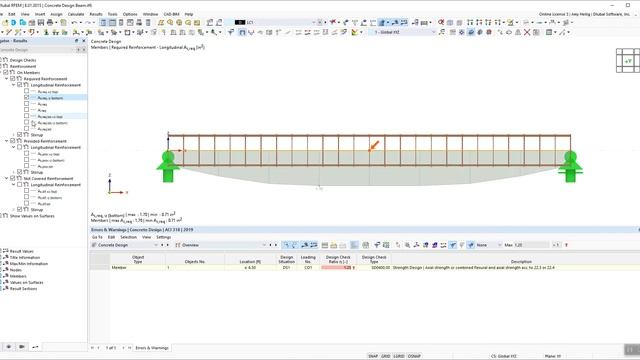This screenshot has width=640, height=360.
Task: Click the Result Values icon in navigator
Action: [x=6, y=251]
